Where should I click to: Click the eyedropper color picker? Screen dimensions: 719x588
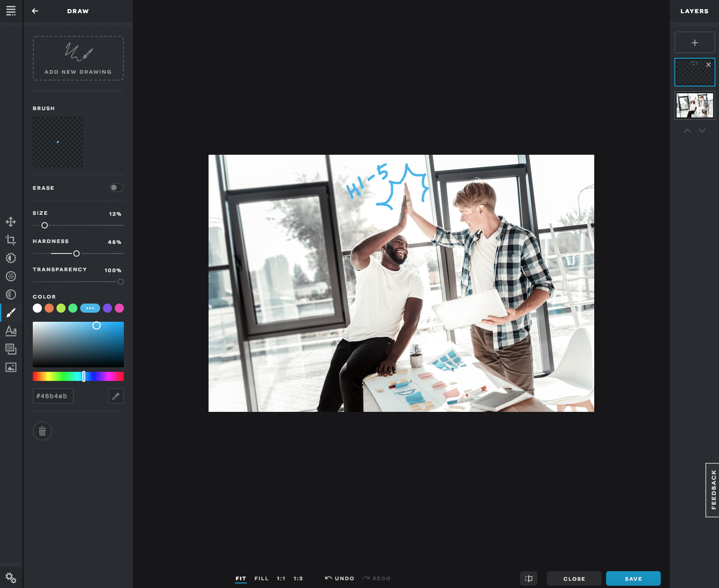[x=116, y=396]
